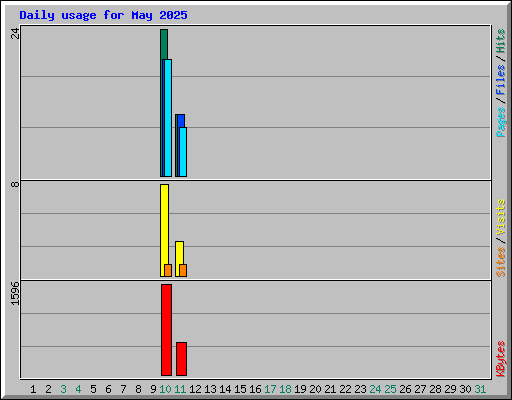Click day 1 on the x-axis

[x=33, y=389]
